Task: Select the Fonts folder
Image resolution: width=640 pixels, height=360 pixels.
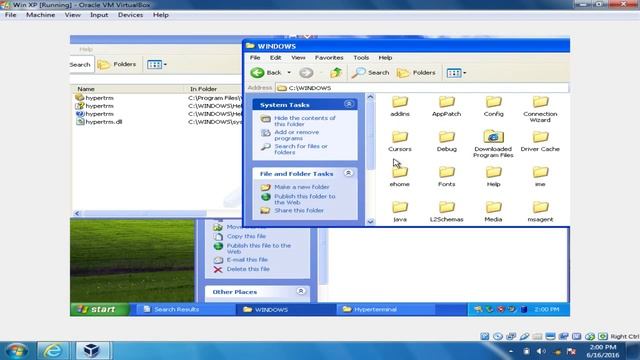Action: click(447, 176)
